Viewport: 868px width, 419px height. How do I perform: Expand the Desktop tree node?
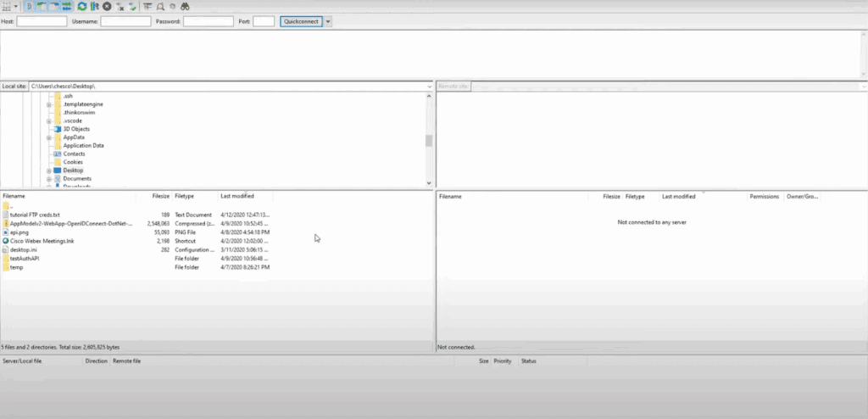[48, 170]
